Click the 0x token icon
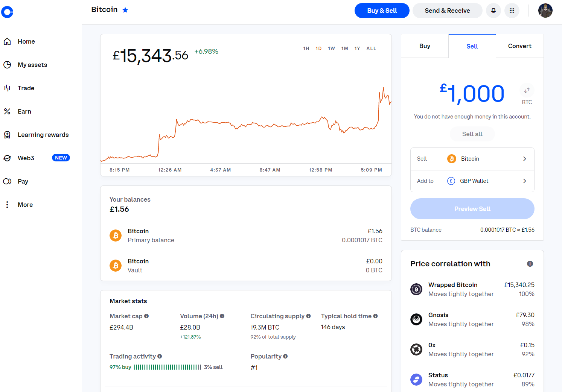This screenshot has width=562, height=392. point(416,349)
